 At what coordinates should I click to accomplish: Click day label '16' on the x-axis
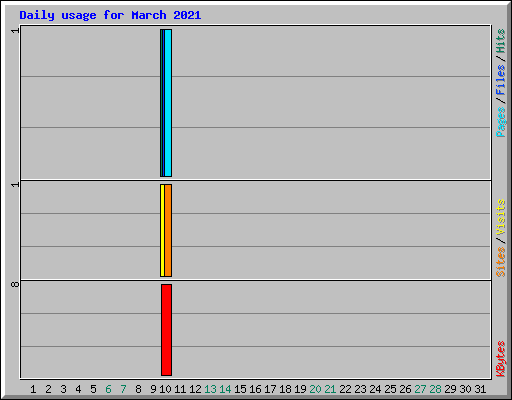[255, 389]
